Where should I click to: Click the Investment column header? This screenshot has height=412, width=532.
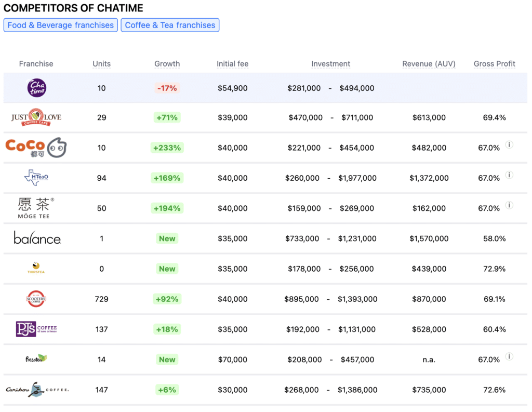point(330,64)
